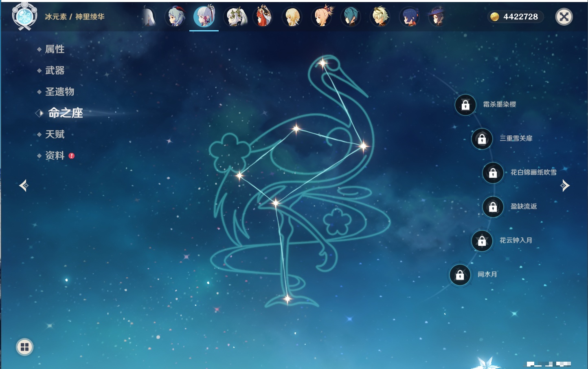Open the 属性 attributes tab
588x369 pixels.
pos(55,49)
